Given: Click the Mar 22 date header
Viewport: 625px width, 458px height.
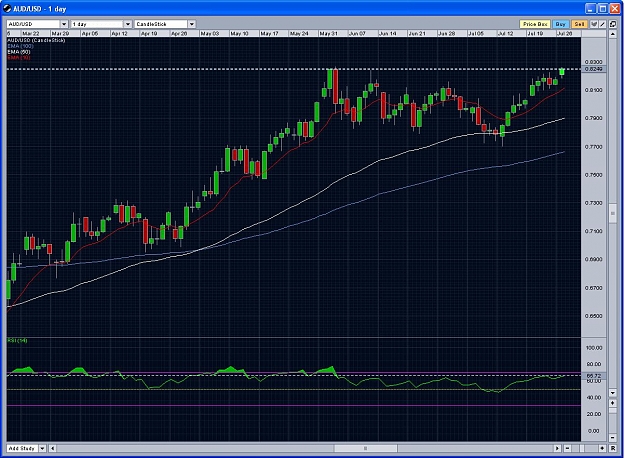Looking at the screenshot, I should (31, 34).
